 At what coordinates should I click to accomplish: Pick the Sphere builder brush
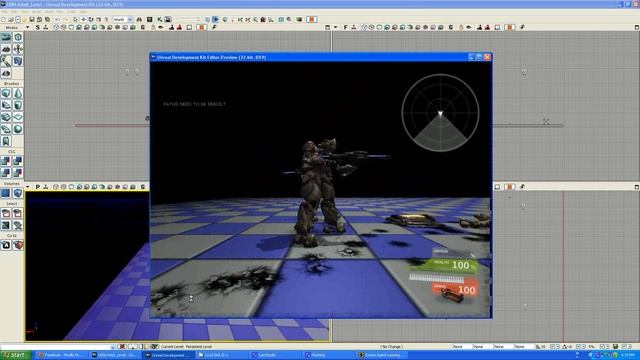[18, 129]
